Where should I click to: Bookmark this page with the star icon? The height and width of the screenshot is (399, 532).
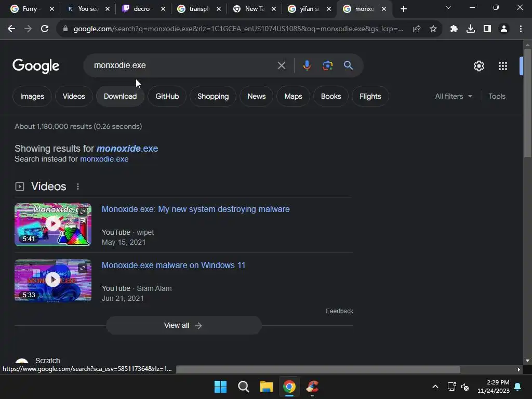(433, 29)
